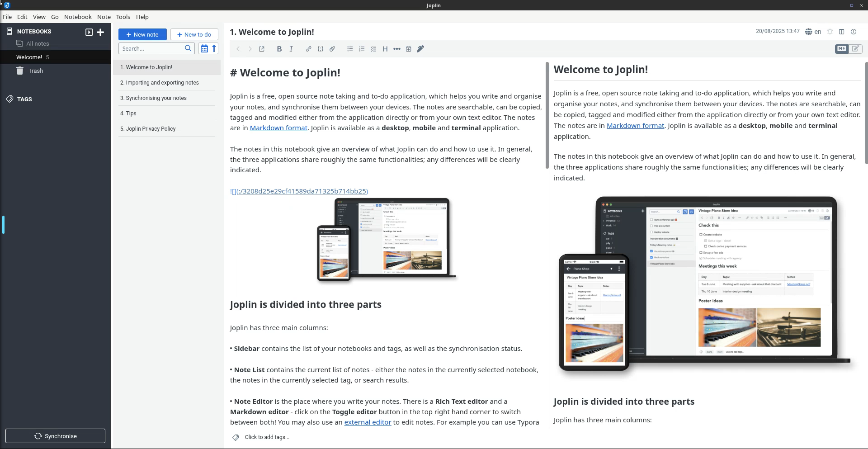
Task: Toggle sort order field calendar icon
Action: [204, 48]
